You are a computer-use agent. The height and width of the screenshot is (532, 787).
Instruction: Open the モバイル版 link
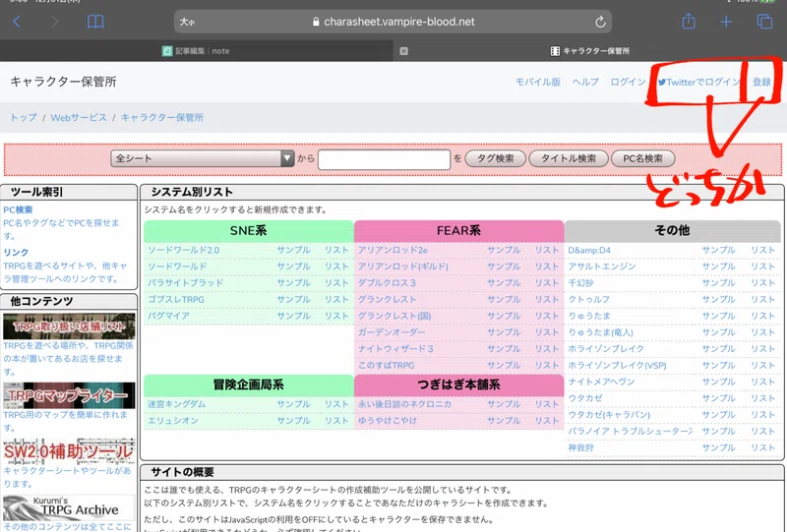point(538,82)
